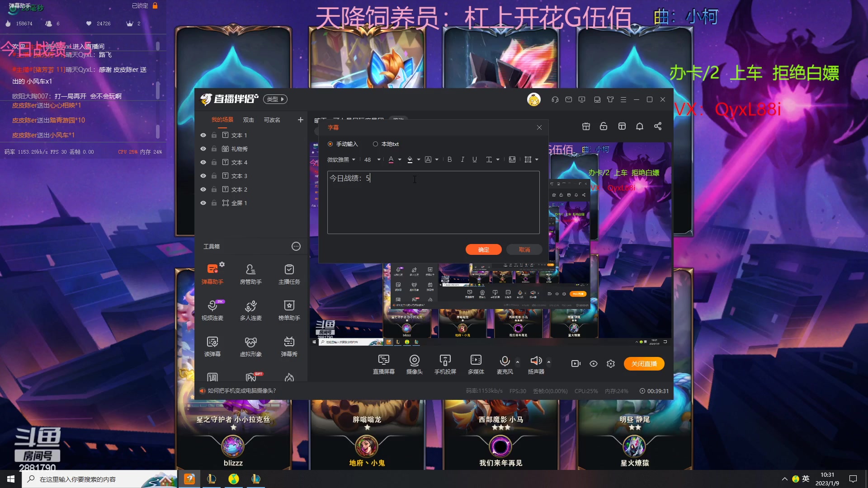The width and height of the screenshot is (868, 488).
Task: Toggle the preview eye icon in bottom bar
Action: pyautogui.click(x=594, y=364)
